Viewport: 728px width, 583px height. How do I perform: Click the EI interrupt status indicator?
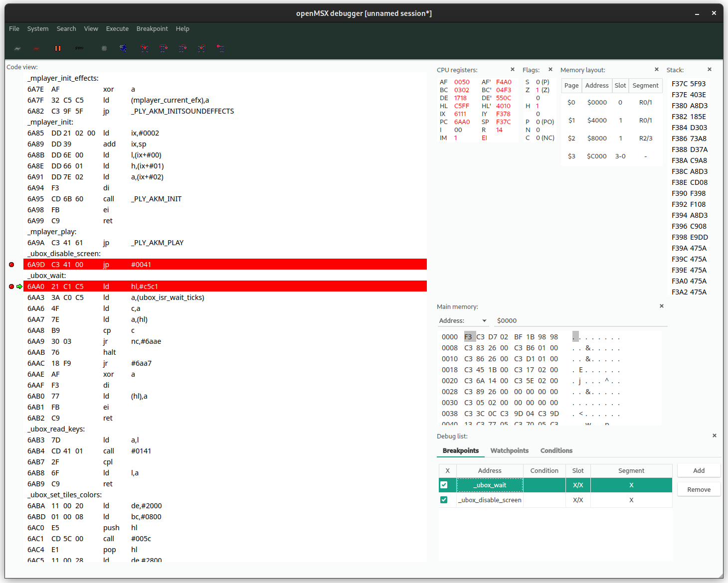coord(484,138)
